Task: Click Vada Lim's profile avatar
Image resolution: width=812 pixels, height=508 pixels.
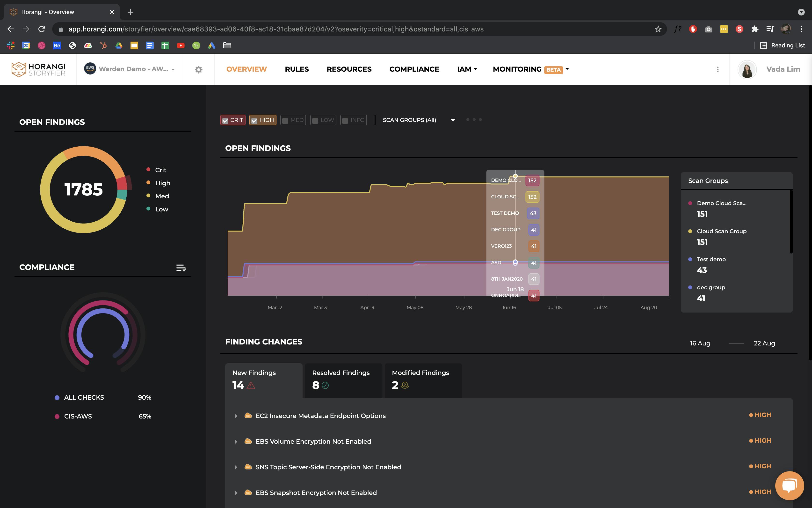Action: [x=747, y=70]
